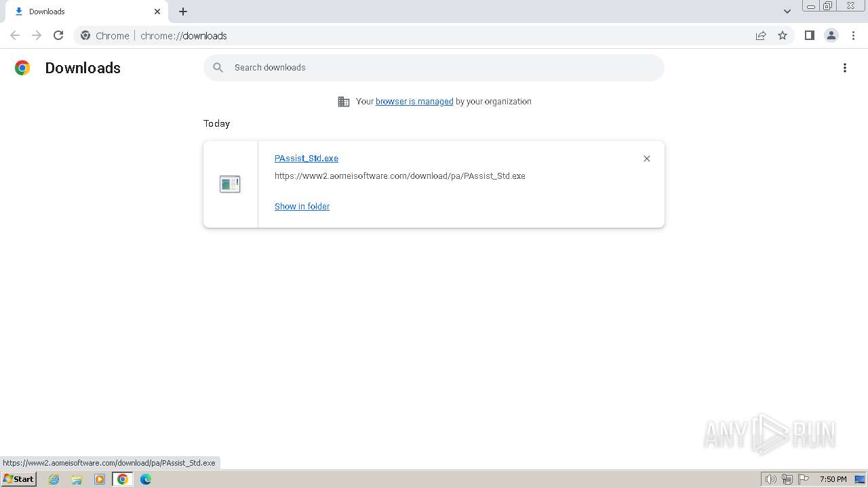Click Show in folder link
Image resolution: width=868 pixels, height=488 pixels.
click(302, 206)
